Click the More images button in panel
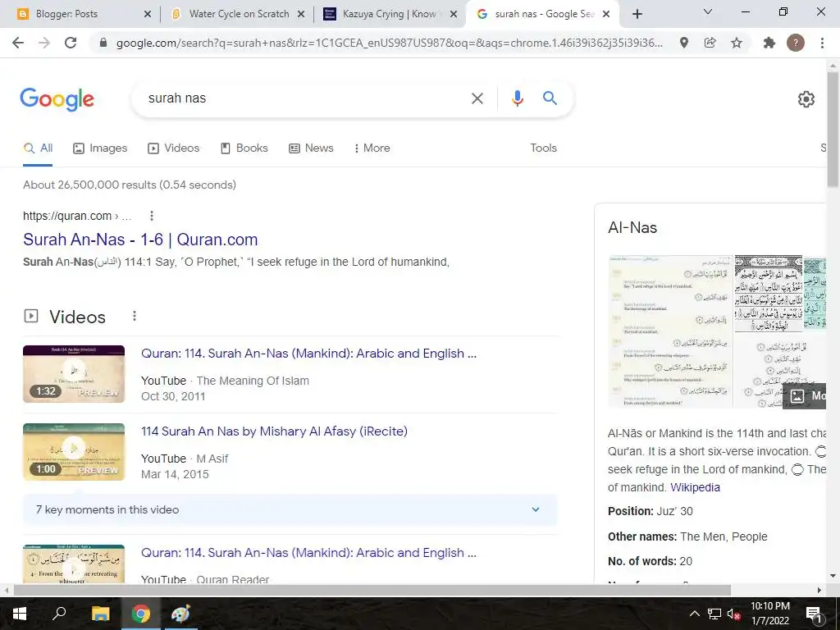 pyautogui.click(x=805, y=396)
